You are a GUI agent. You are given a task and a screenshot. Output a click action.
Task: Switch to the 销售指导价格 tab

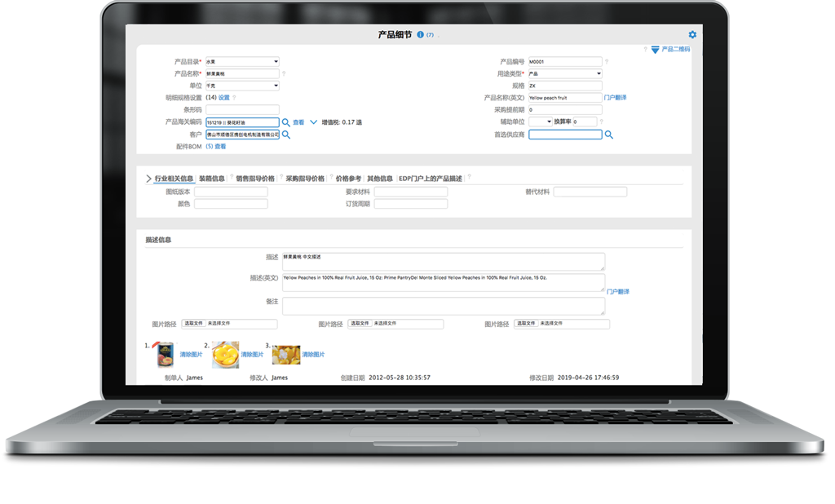click(x=255, y=178)
